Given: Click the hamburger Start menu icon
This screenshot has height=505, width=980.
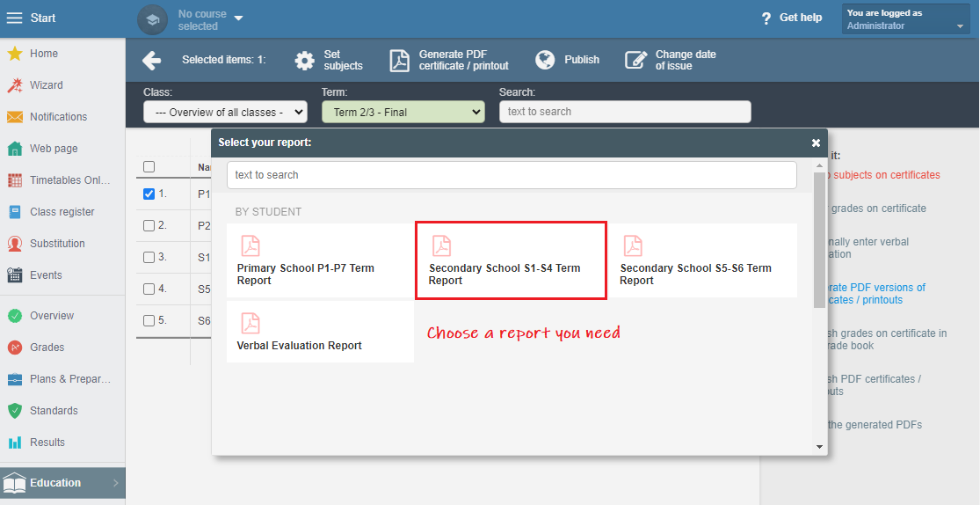Looking at the screenshot, I should pos(14,18).
